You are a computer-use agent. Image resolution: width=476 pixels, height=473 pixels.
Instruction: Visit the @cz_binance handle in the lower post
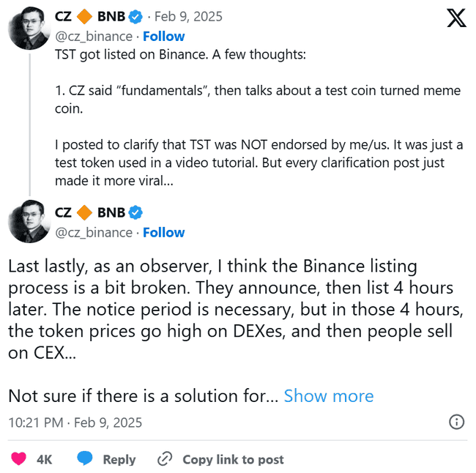94,232
